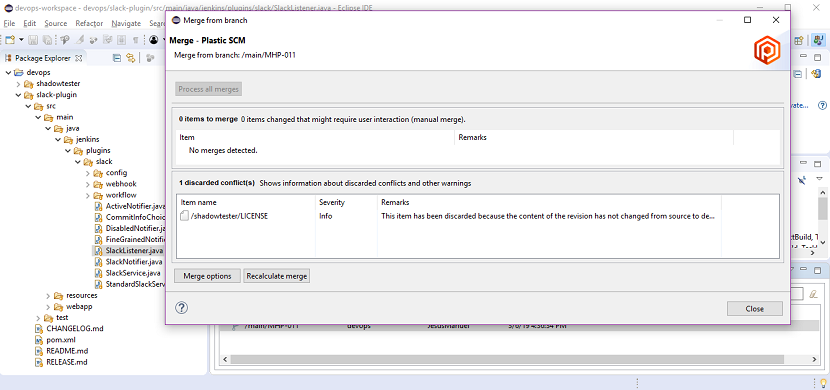Open the right view's menu triangle
830x390 pixels.
tap(819, 179)
